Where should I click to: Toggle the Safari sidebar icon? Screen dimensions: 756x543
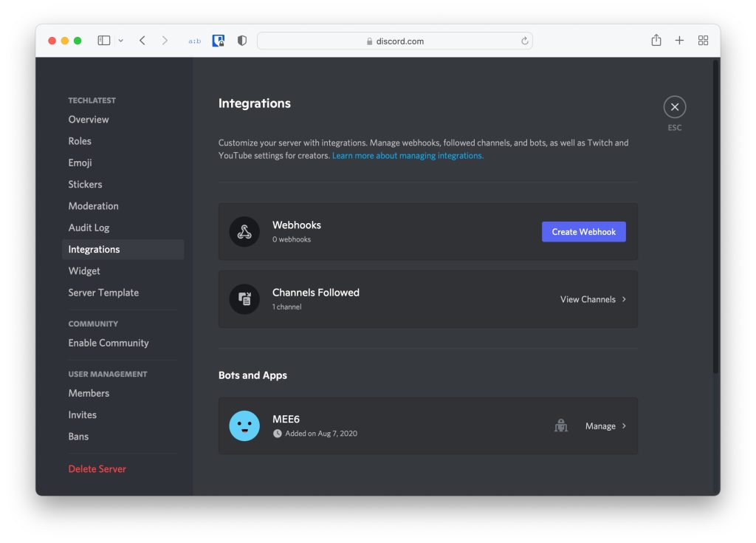[x=103, y=41]
